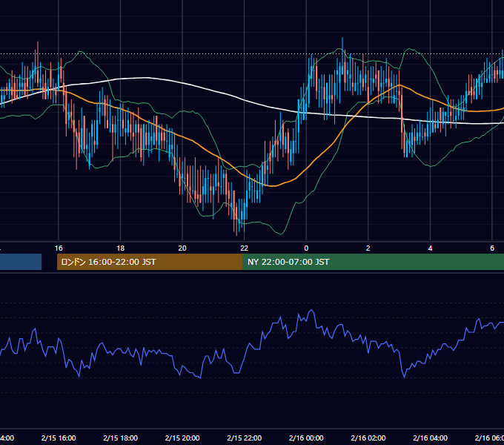
Task: Click the 22 hour axis label
Action: pos(245,248)
